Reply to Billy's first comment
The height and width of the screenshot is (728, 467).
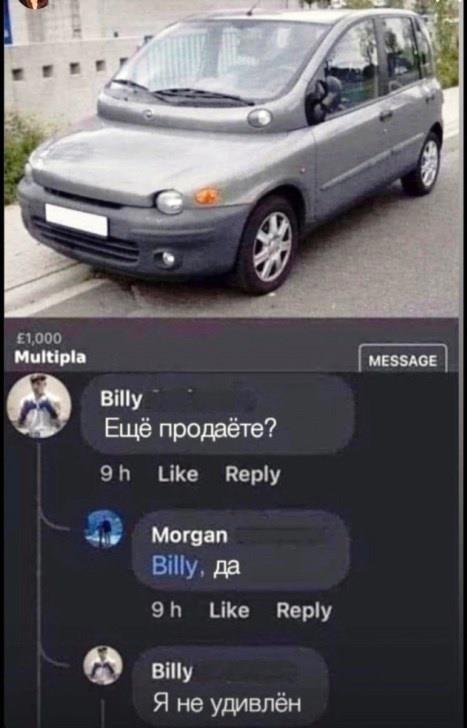click(253, 474)
